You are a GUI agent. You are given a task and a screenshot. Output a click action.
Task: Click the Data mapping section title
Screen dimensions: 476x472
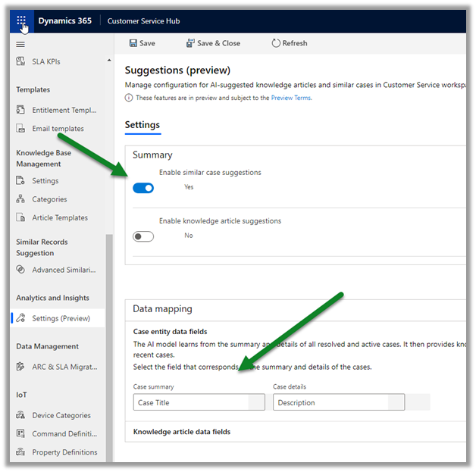[162, 309]
